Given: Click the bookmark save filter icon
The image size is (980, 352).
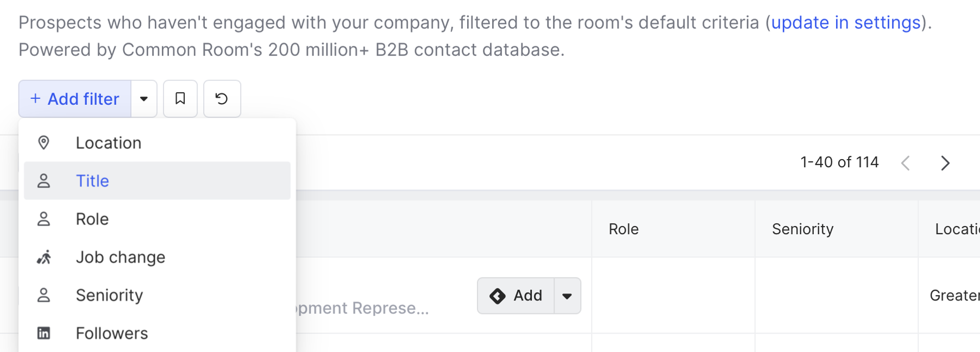Looking at the screenshot, I should pos(180,99).
